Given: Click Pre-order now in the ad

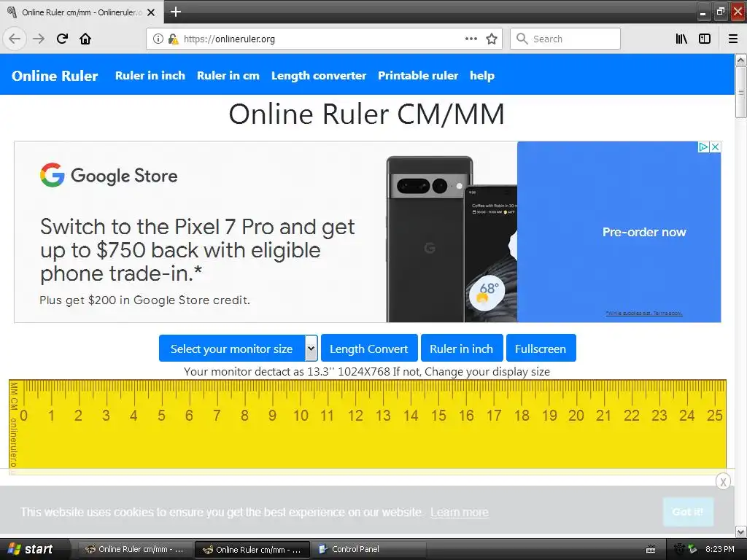Looking at the screenshot, I should point(644,232).
